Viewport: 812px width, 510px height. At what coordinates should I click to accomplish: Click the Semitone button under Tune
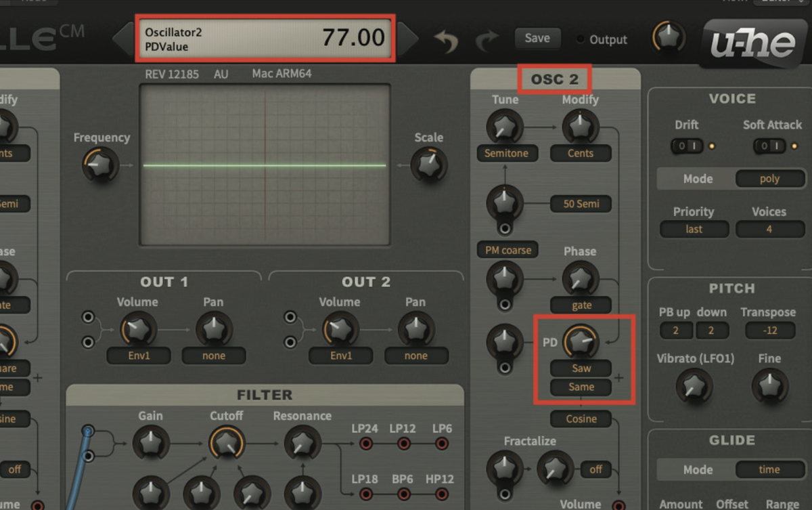507,153
